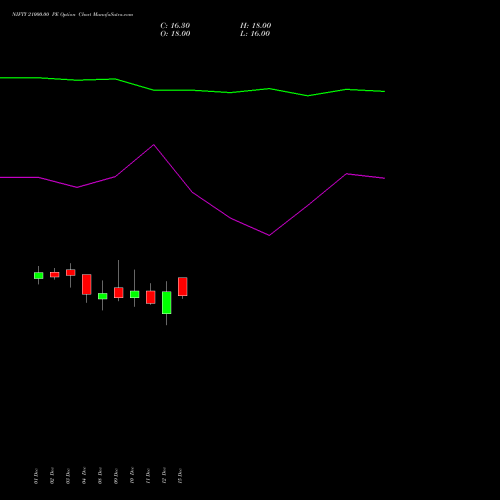This screenshot has width=500, height=500.
Task: Click the red candlestick for 09 Dec
Action: (x=119, y=293)
